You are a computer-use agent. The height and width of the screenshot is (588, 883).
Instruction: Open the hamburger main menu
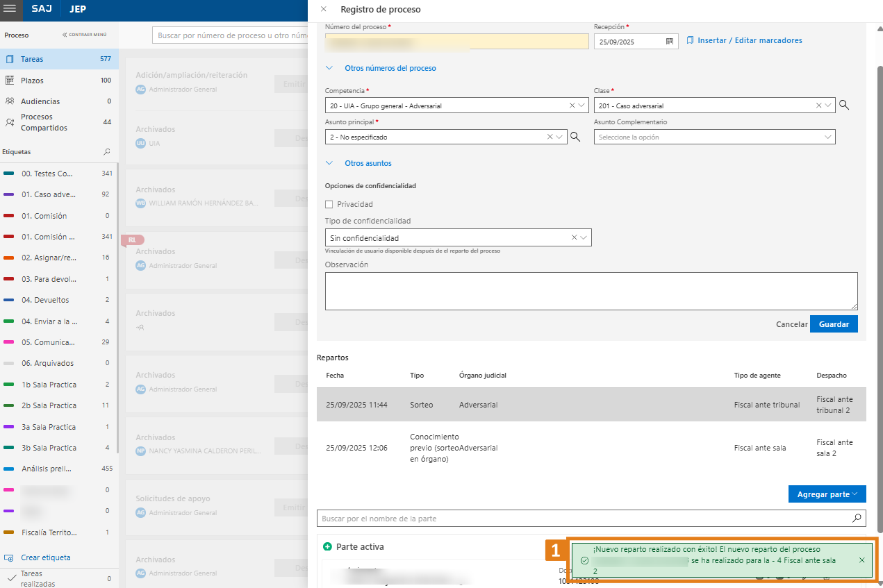[x=10, y=10]
